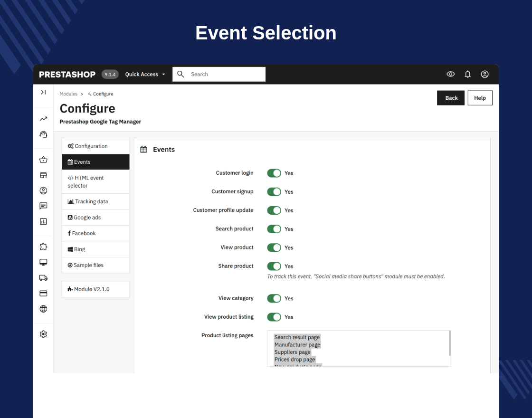The image size is (532, 418).
Task: Click the Product listing pages list scrollbar
Action: [450, 343]
